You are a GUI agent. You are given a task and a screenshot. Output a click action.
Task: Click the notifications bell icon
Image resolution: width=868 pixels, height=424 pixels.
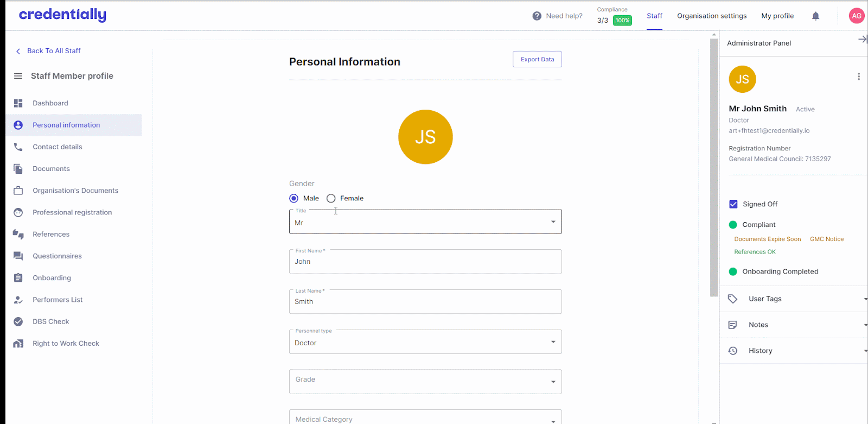click(815, 16)
